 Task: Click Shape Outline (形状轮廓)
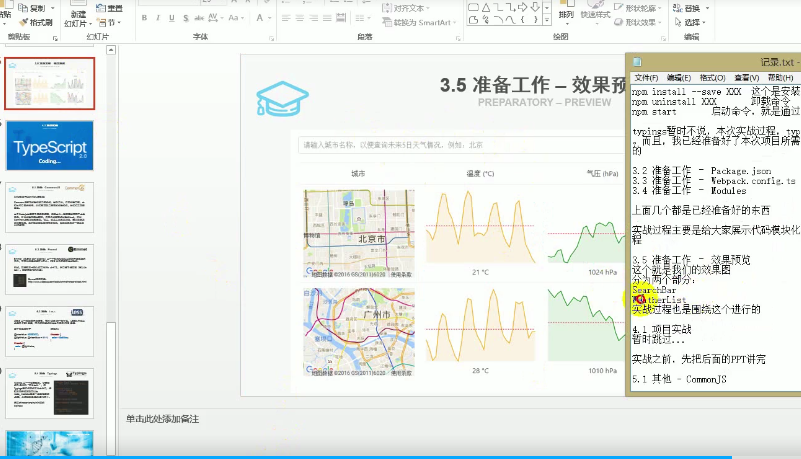coord(638,8)
